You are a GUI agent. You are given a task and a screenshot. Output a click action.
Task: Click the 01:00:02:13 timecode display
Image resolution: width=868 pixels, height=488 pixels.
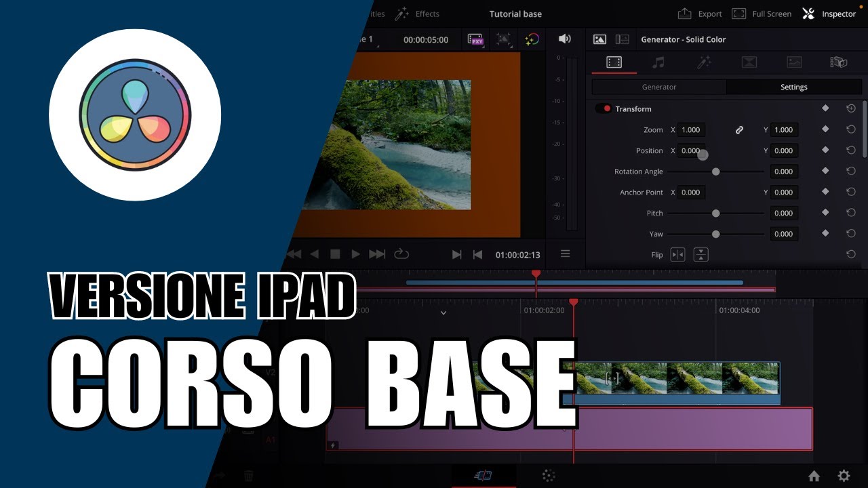[517, 255]
